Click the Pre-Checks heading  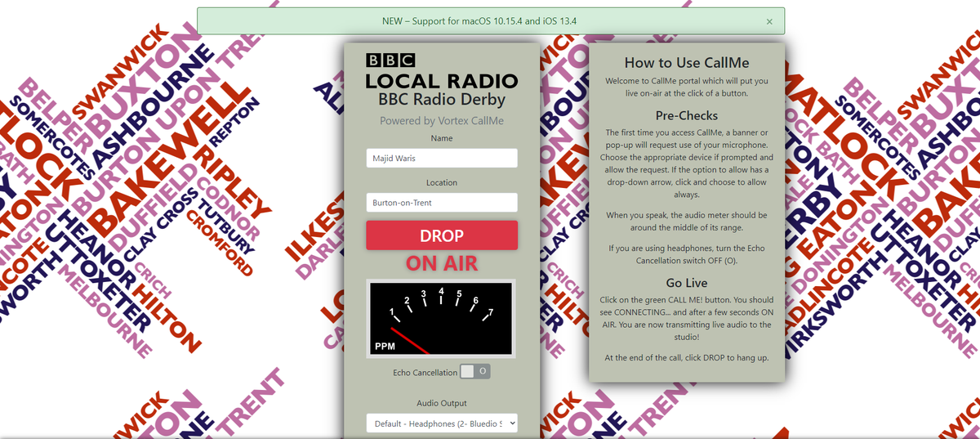687,115
